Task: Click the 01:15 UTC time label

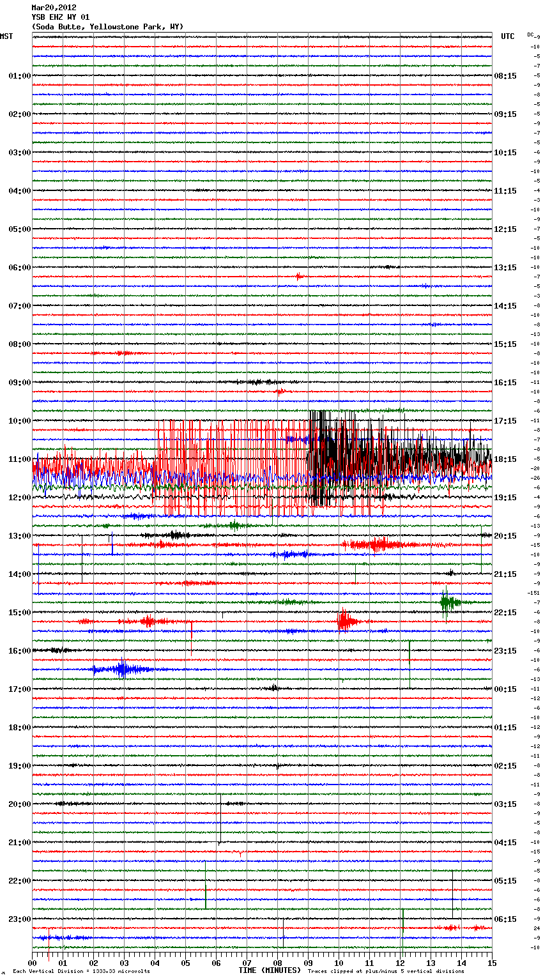Action: tap(505, 728)
